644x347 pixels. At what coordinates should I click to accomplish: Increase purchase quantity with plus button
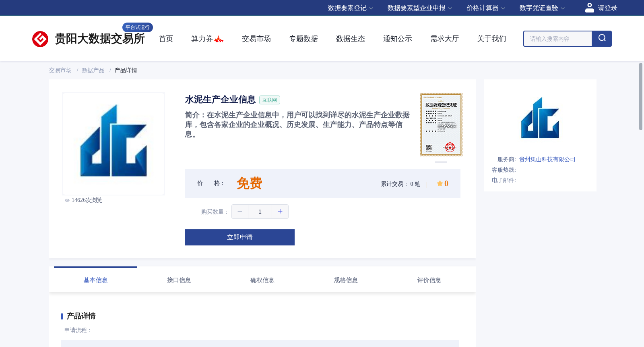coord(280,212)
